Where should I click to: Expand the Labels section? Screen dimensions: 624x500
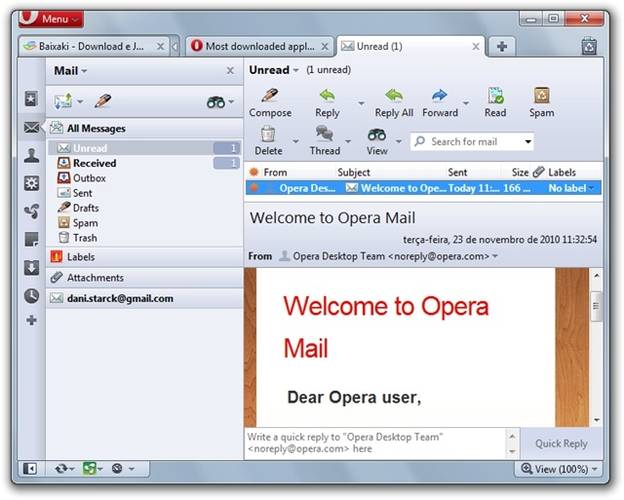pyautogui.click(x=145, y=257)
